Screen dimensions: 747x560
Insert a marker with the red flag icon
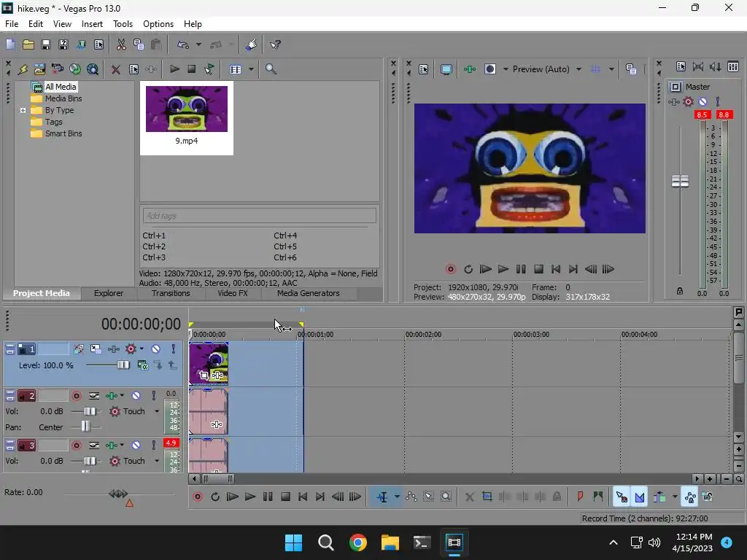tap(580, 497)
